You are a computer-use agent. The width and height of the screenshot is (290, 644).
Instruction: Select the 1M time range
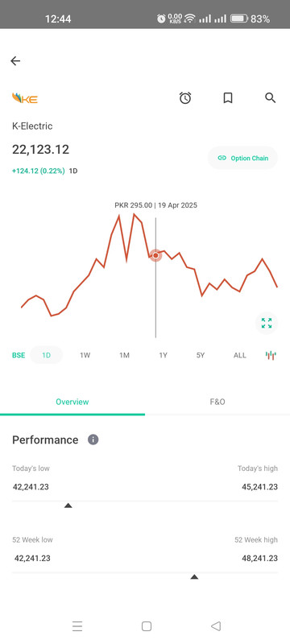click(125, 355)
